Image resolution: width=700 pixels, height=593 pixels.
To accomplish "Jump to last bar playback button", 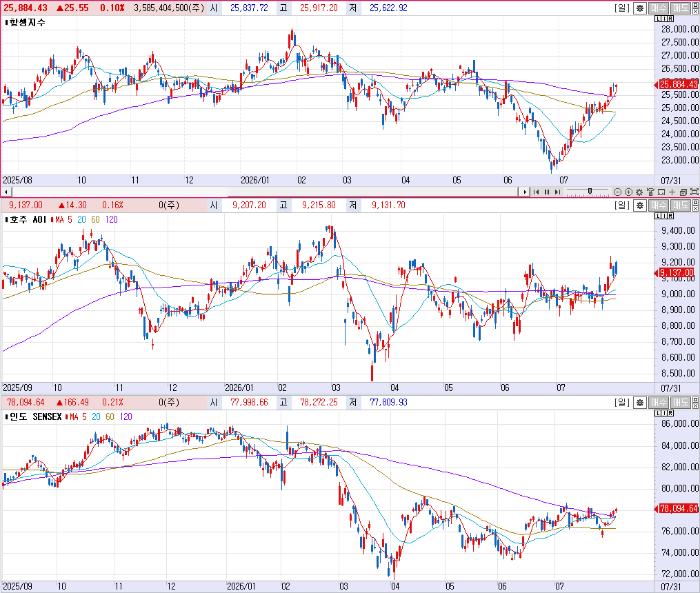I will click(x=557, y=192).
